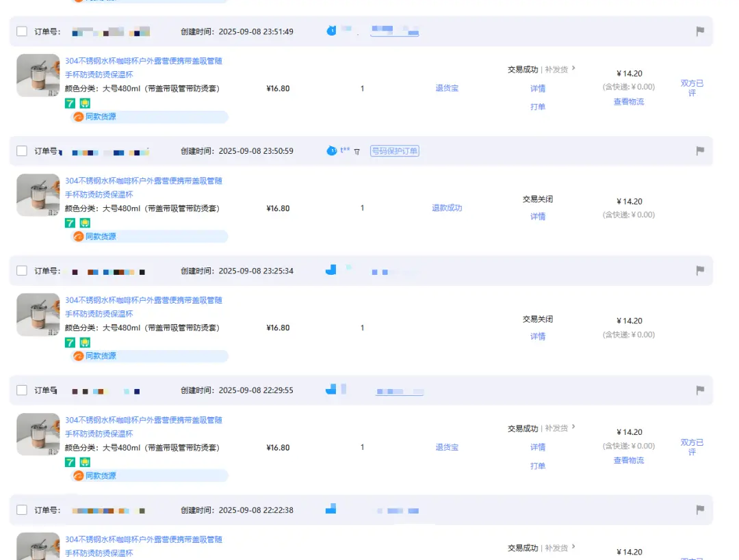Click the flag icon for the 23:50:59 order
Image resolution: width=739 pixels, height=560 pixels.
[x=700, y=151]
